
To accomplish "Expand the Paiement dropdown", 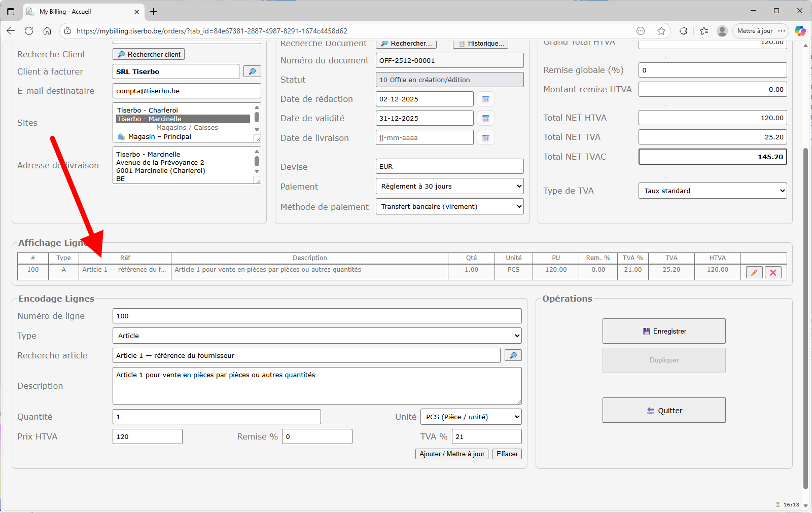I will click(x=449, y=186).
